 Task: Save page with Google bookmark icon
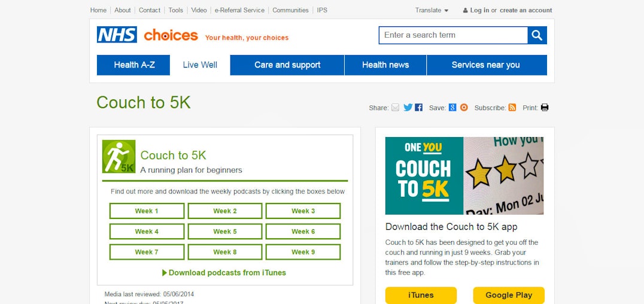452,108
